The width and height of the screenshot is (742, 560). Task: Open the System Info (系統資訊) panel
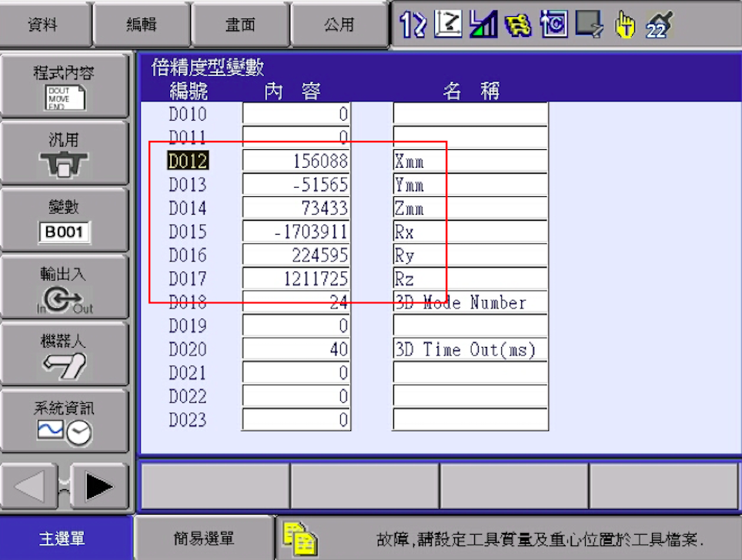pos(65,420)
